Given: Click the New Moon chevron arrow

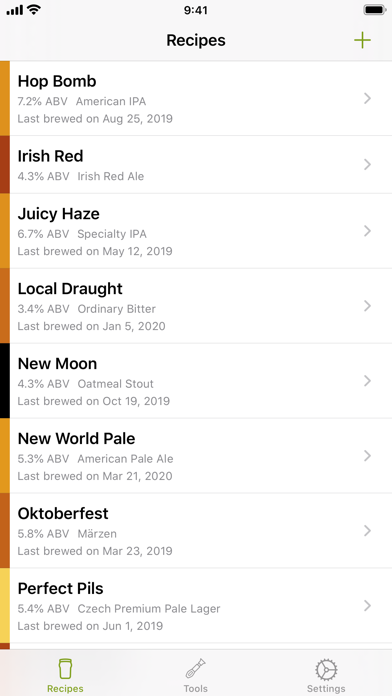Looking at the screenshot, I should coord(367,380).
